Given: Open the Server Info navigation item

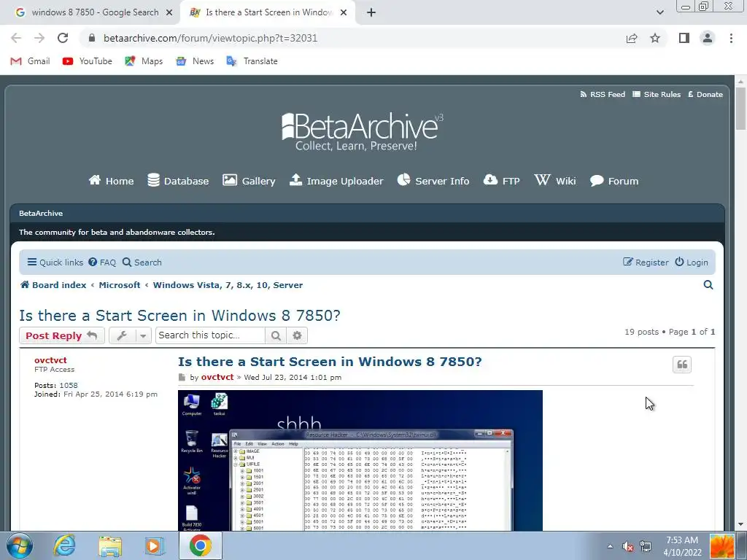Looking at the screenshot, I should click(433, 181).
